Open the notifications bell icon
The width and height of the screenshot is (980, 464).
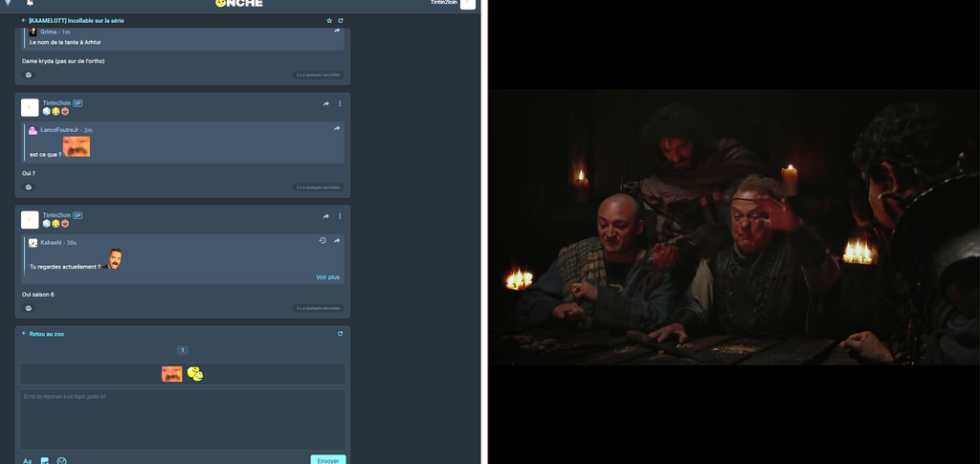tap(30, 3)
